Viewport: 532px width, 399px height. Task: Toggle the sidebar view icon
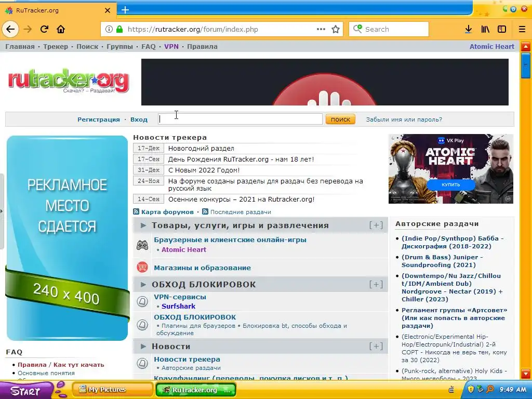(502, 29)
